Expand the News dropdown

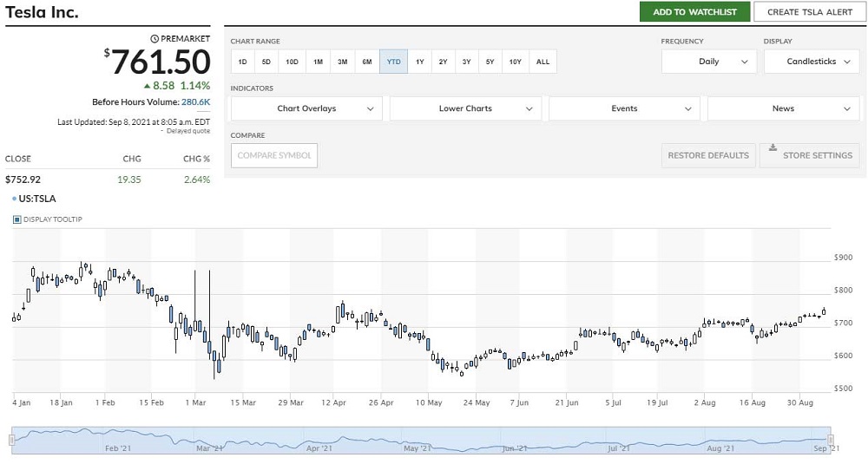[783, 108]
